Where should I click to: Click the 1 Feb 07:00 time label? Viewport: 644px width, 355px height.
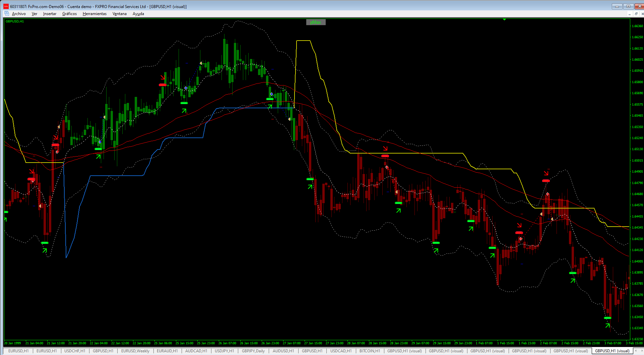(484, 343)
